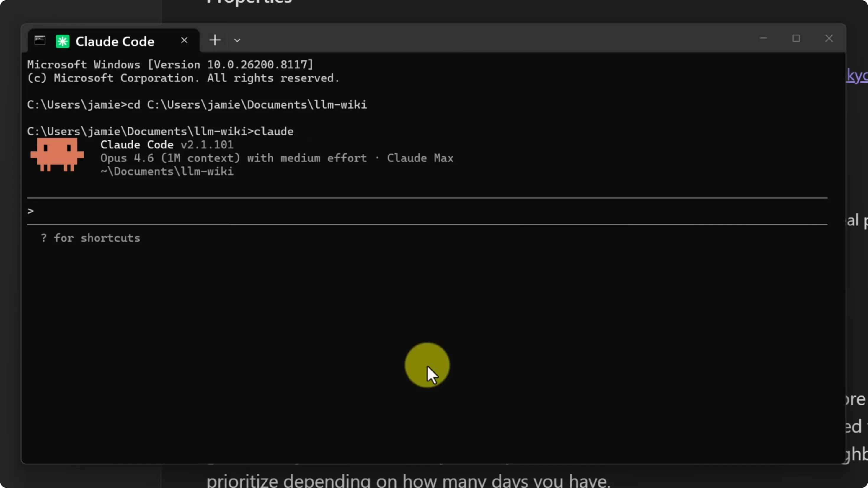Click the 'cd C:\Users\jamie\Documents\llm-wiki' command line

197,104
